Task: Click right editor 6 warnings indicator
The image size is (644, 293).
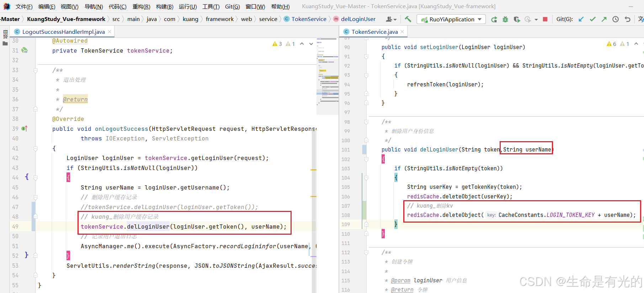Action: point(612,44)
